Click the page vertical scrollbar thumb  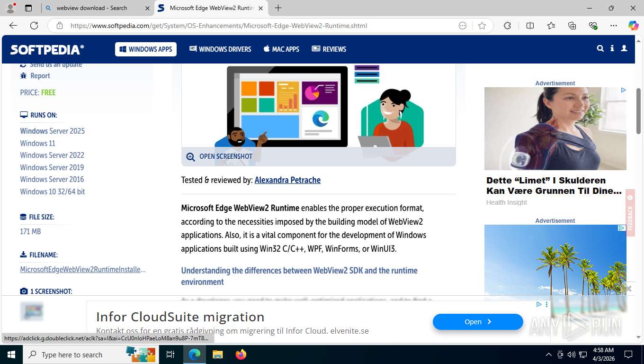639,111
